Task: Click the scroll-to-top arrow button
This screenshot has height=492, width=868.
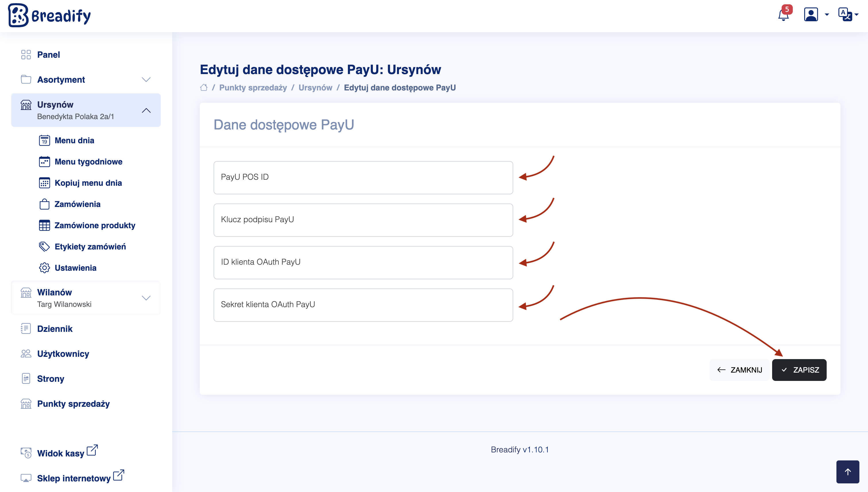Action: tap(847, 472)
